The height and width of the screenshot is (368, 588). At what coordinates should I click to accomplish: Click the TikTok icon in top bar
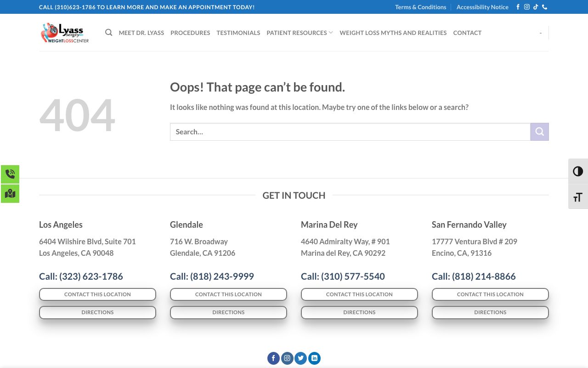click(x=536, y=7)
